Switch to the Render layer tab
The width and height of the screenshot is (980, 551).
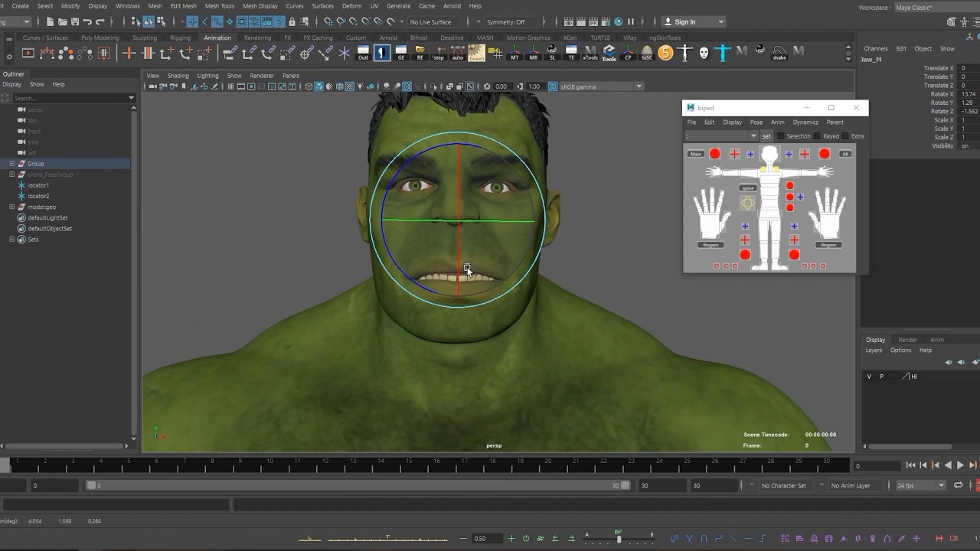[907, 340]
